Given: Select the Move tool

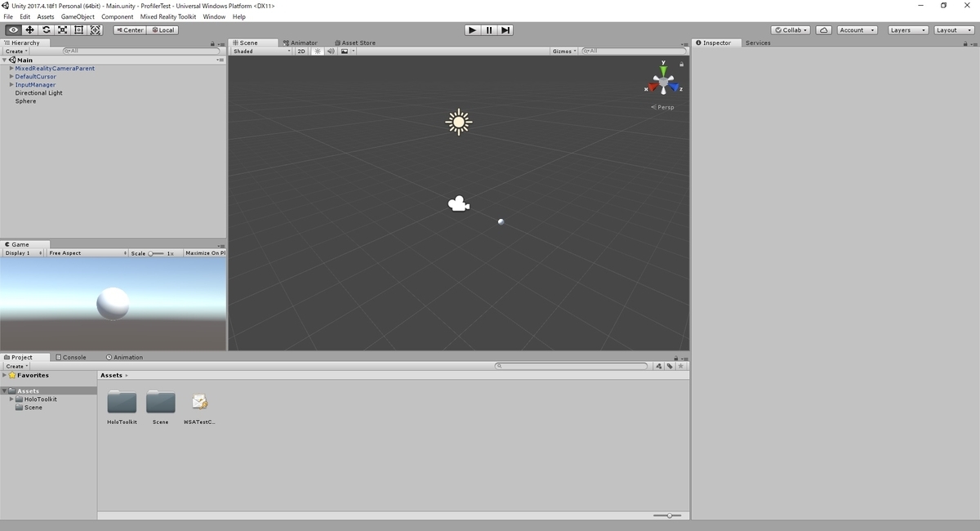Looking at the screenshot, I should tap(29, 30).
